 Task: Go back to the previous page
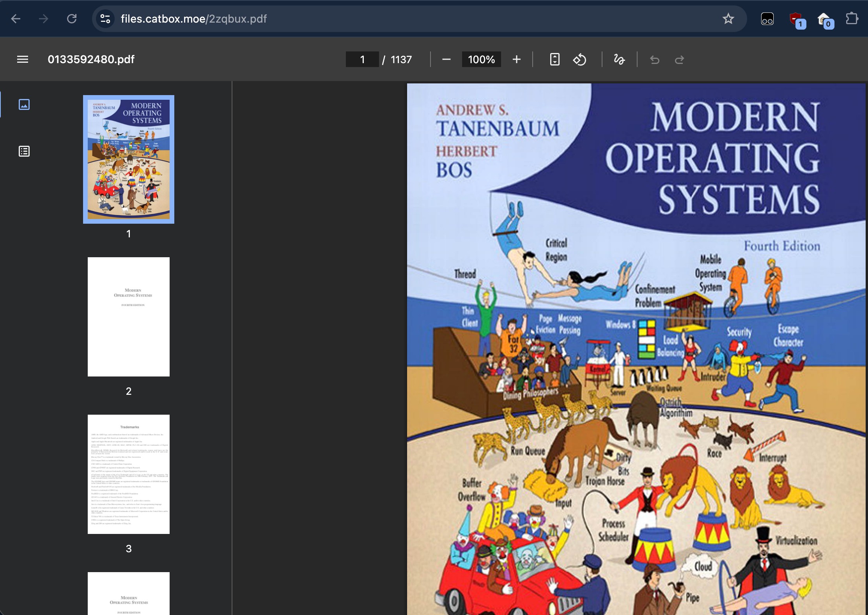[x=16, y=19]
